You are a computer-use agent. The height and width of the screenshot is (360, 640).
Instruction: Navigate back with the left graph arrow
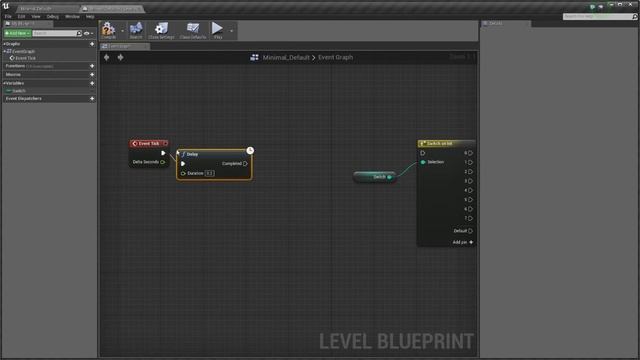[107, 57]
